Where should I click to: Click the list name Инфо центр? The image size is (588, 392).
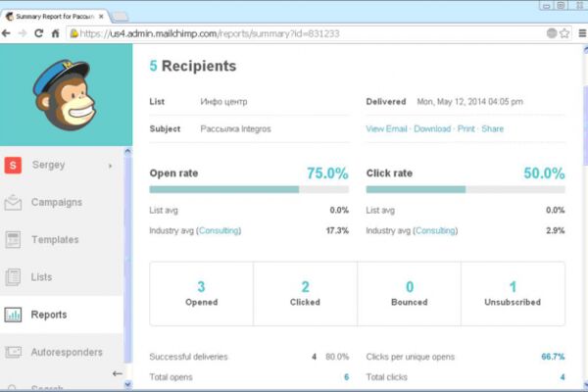tap(223, 102)
